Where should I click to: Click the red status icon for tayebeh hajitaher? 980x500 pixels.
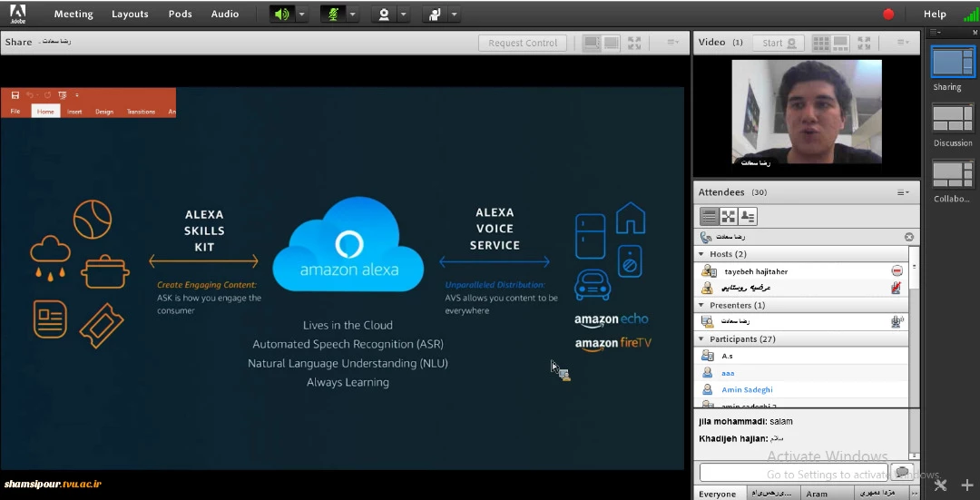pyautogui.click(x=897, y=271)
